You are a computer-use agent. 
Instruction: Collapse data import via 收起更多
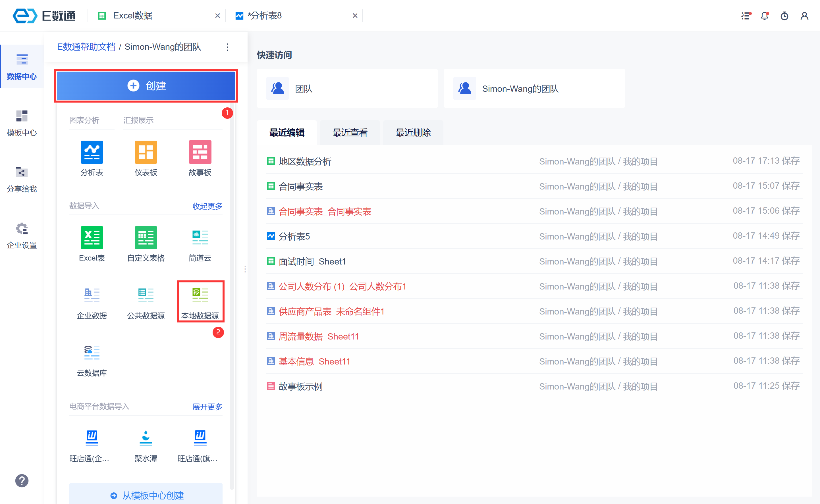[207, 206]
